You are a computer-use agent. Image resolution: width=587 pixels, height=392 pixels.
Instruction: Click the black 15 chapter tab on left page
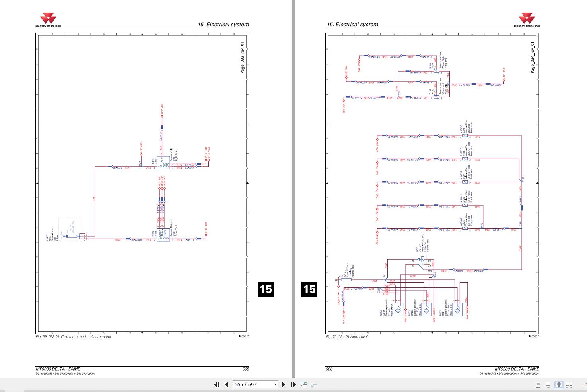[x=266, y=289]
